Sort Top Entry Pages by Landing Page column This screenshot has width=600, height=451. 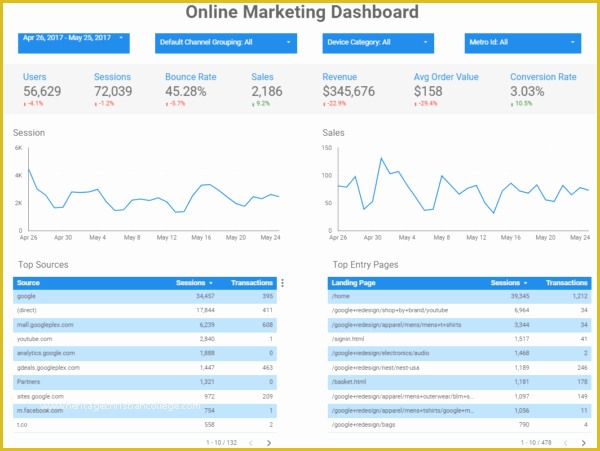(353, 283)
